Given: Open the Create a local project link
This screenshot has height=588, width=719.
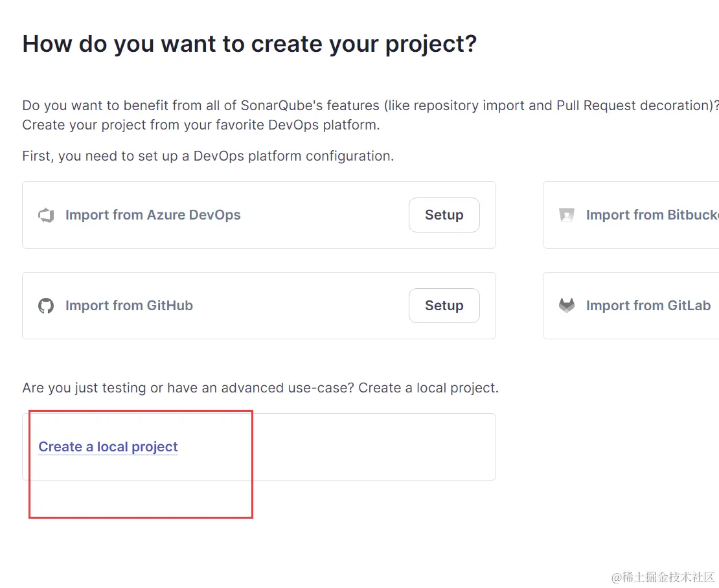Looking at the screenshot, I should coord(108,447).
